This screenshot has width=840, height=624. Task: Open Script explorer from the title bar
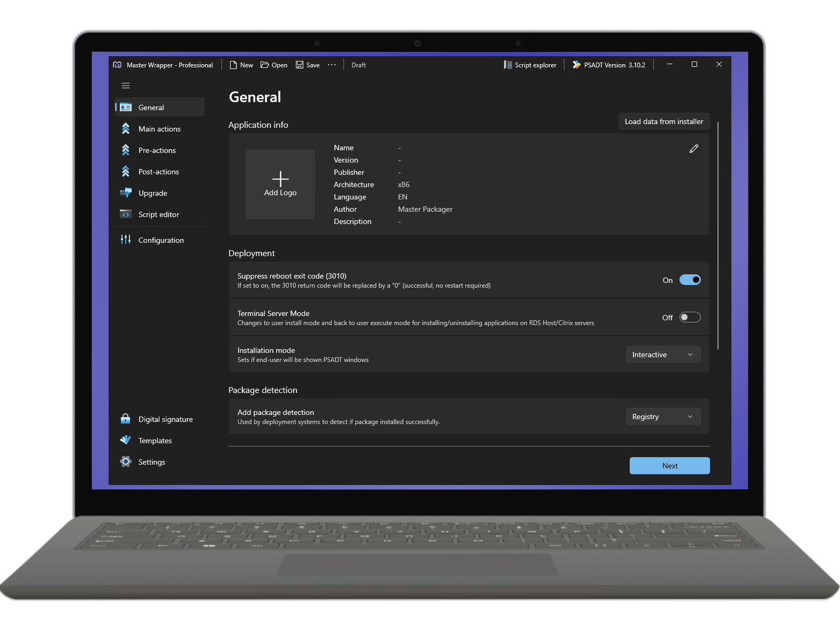pyautogui.click(x=530, y=65)
